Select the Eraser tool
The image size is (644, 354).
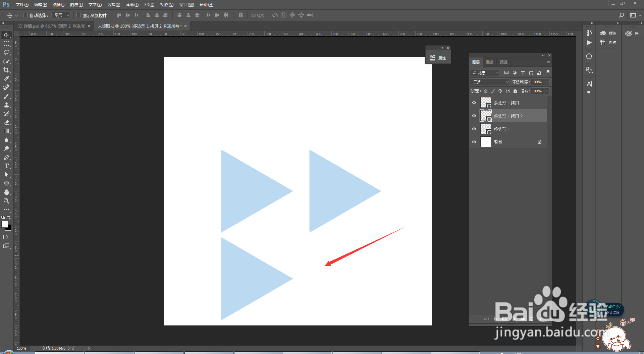[x=6, y=122]
